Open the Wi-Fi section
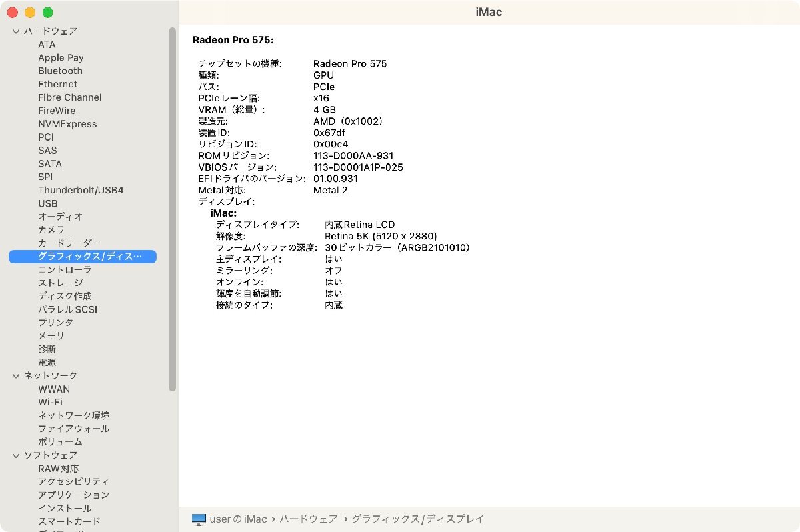 [51, 402]
